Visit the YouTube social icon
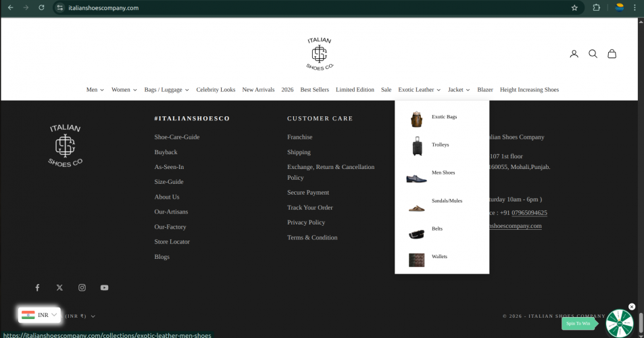 pos(104,287)
